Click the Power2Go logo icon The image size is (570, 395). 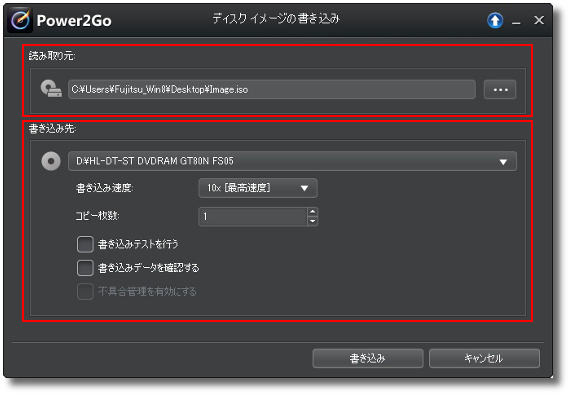20,20
